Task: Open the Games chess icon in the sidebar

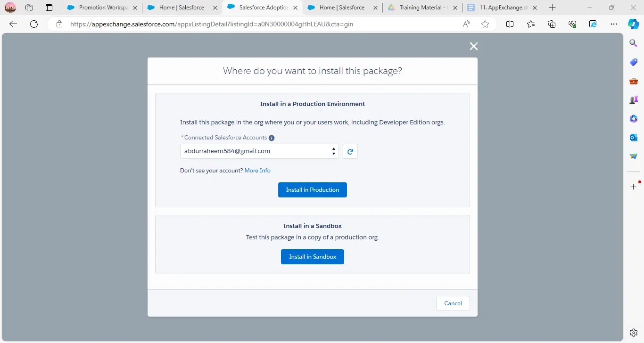Action: [634, 100]
